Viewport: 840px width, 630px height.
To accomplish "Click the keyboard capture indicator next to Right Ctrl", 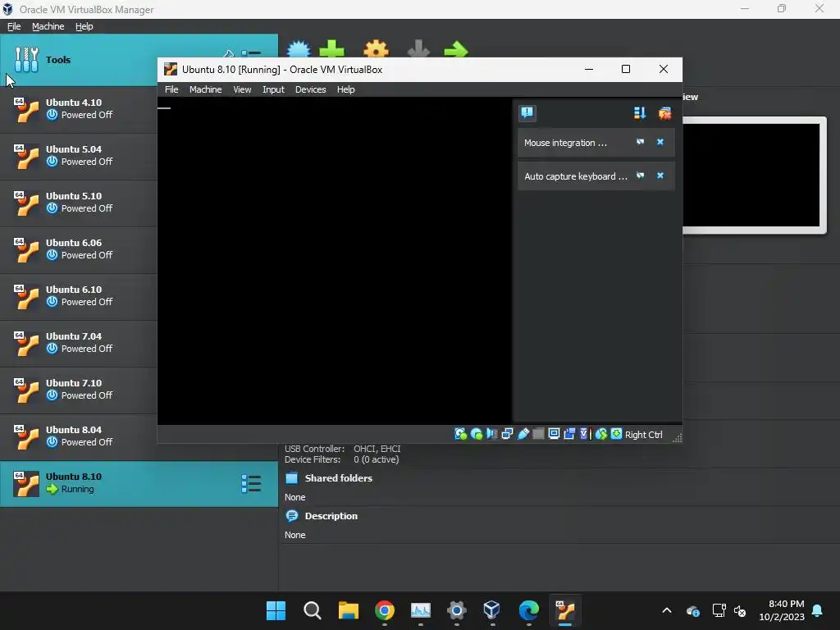I will [617, 434].
